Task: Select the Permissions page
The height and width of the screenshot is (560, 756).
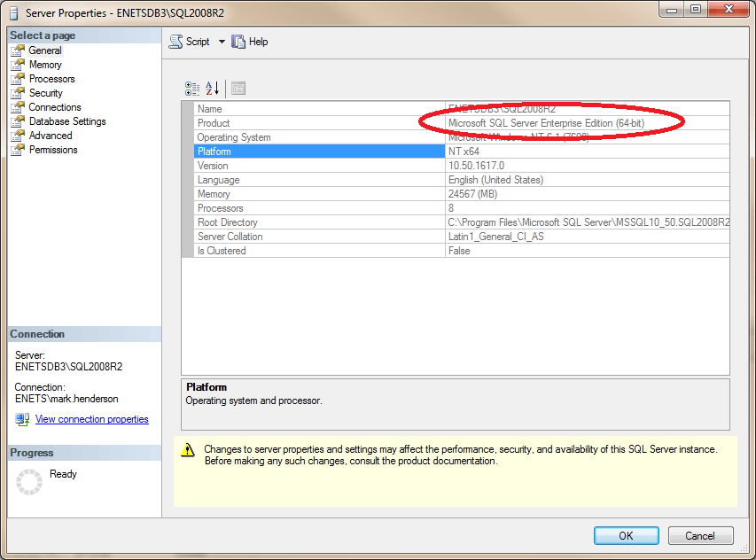Action: coord(53,150)
